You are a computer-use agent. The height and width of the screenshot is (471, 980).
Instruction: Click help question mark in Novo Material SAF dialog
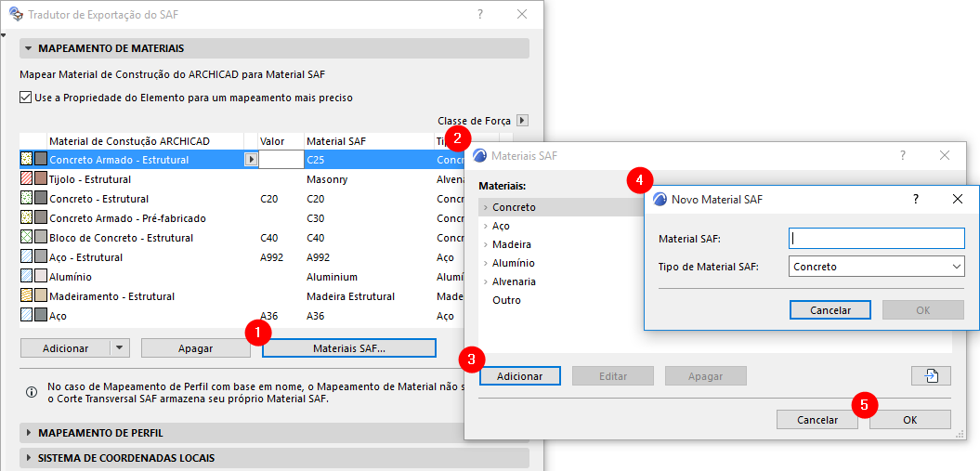[916, 199]
